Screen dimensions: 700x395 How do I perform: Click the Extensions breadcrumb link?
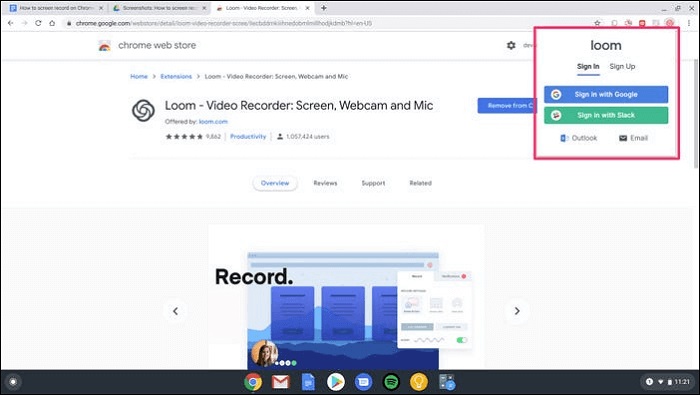[176, 76]
